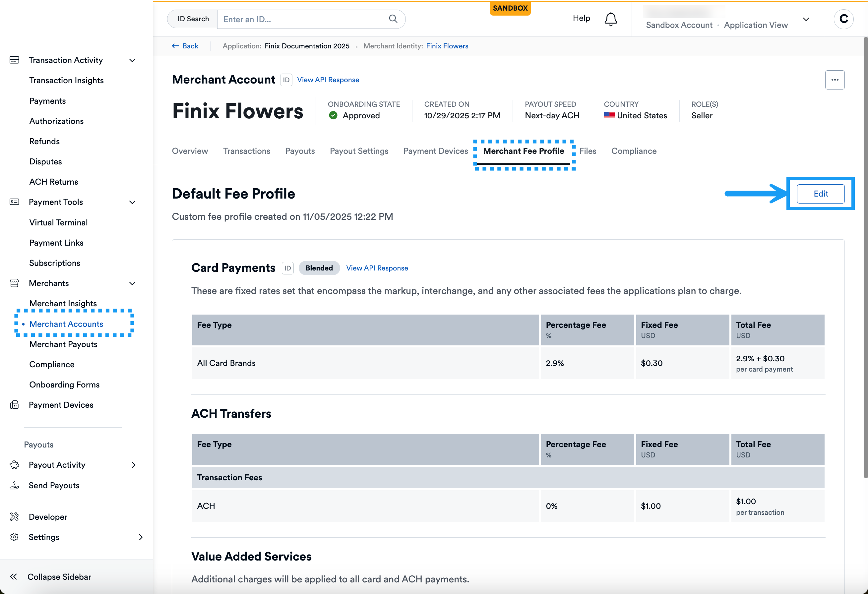The image size is (868, 594).
Task: Collapse the Transaction Activity section
Action: (x=132, y=60)
